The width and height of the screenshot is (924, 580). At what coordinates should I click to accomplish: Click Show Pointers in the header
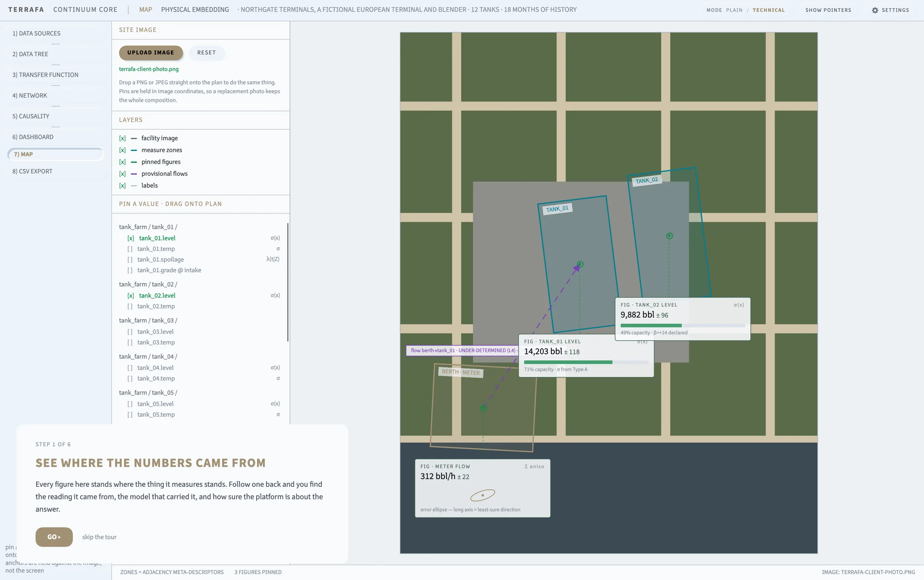pyautogui.click(x=828, y=10)
